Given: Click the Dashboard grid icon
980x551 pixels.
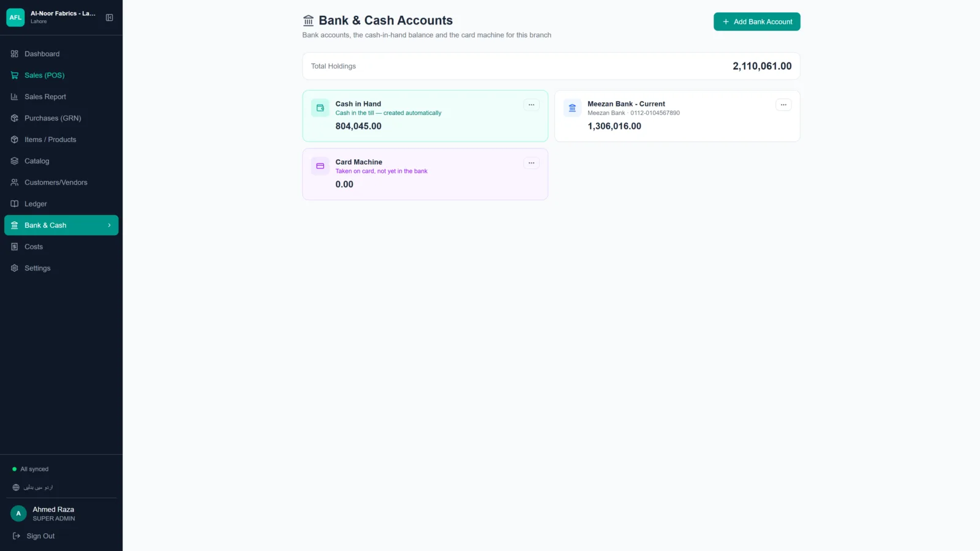Looking at the screenshot, I should point(15,54).
